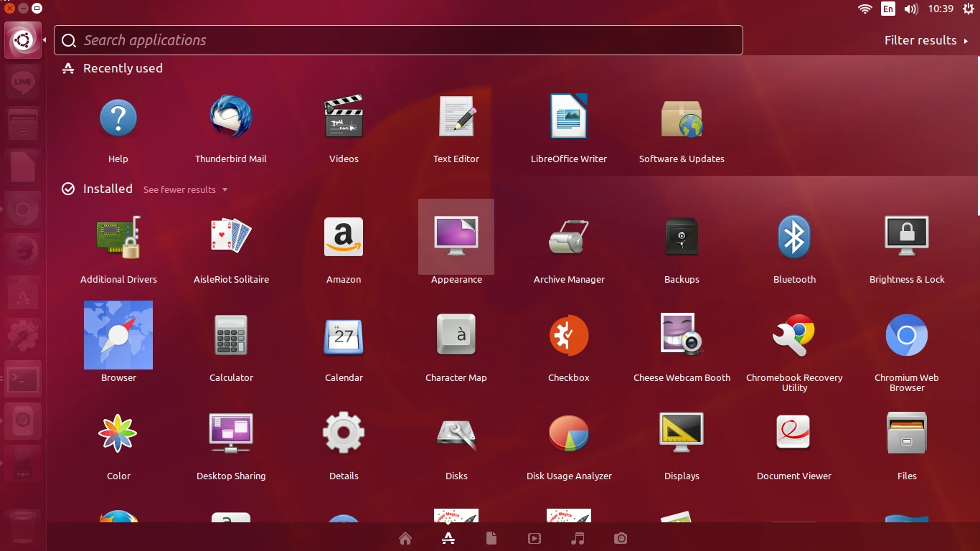This screenshot has height=551, width=980.
Task: Launch Chromium Web Browser
Action: 907,335
